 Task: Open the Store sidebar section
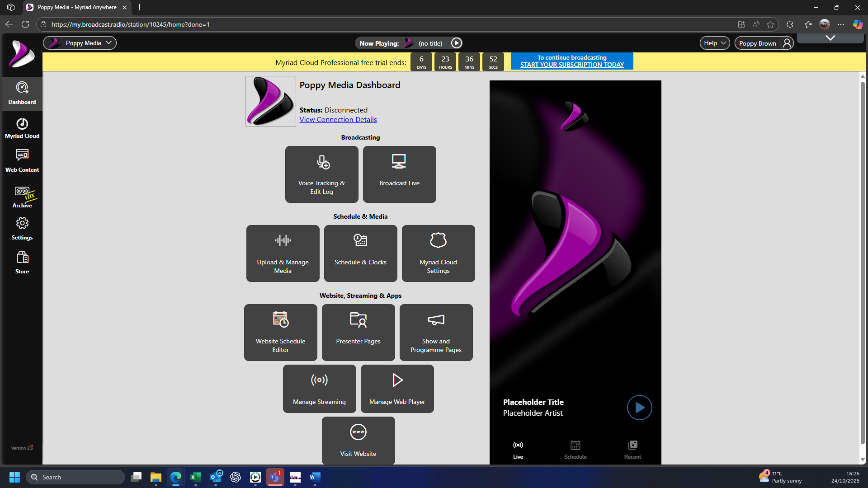[22, 263]
